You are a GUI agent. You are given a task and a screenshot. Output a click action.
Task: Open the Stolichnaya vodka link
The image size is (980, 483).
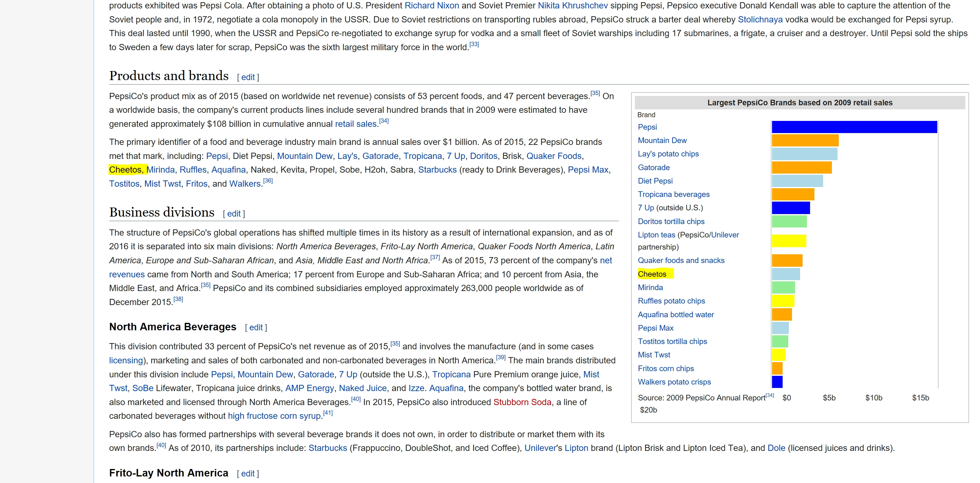(760, 20)
